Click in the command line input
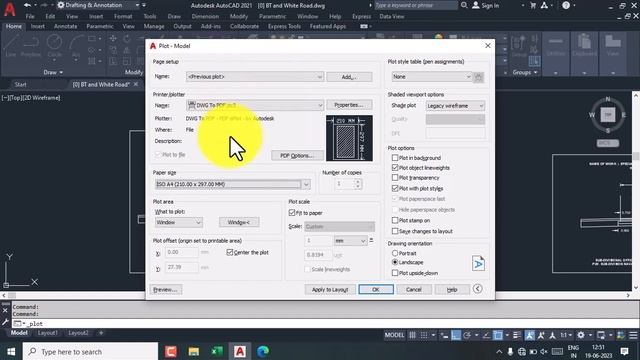Image resolution: width=640 pixels, height=360 pixels. pos(322,324)
